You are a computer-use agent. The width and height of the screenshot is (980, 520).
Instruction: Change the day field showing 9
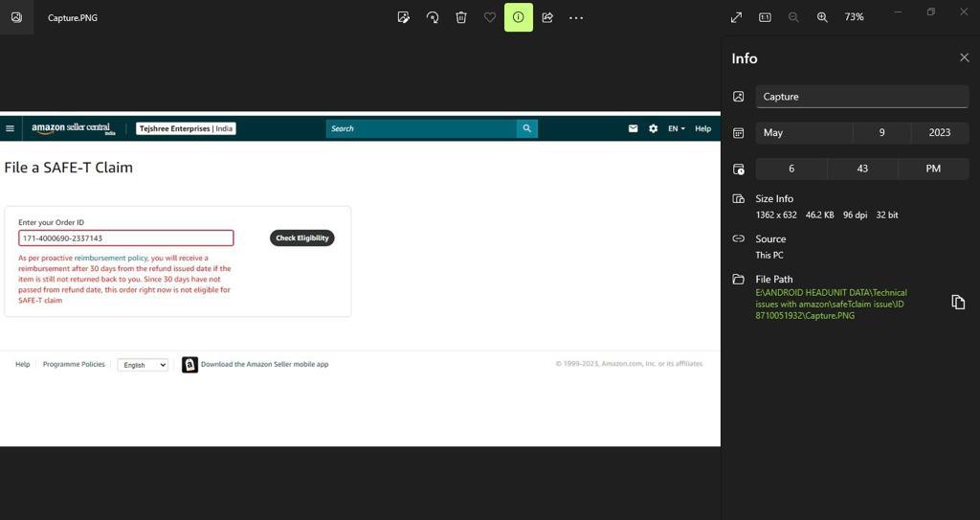[x=881, y=133]
